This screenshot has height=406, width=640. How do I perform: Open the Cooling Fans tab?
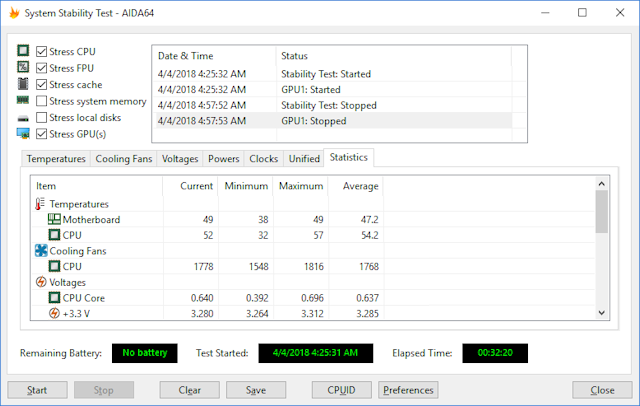(124, 159)
